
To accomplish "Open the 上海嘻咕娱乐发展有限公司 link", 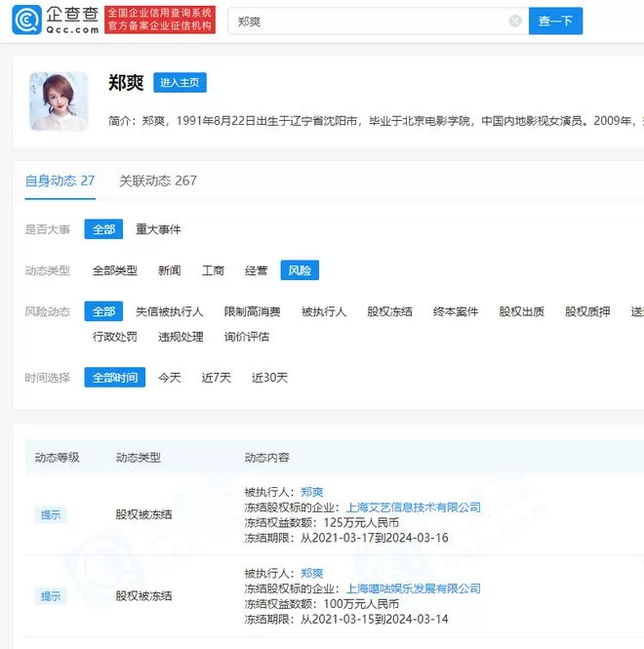I will point(413,588).
